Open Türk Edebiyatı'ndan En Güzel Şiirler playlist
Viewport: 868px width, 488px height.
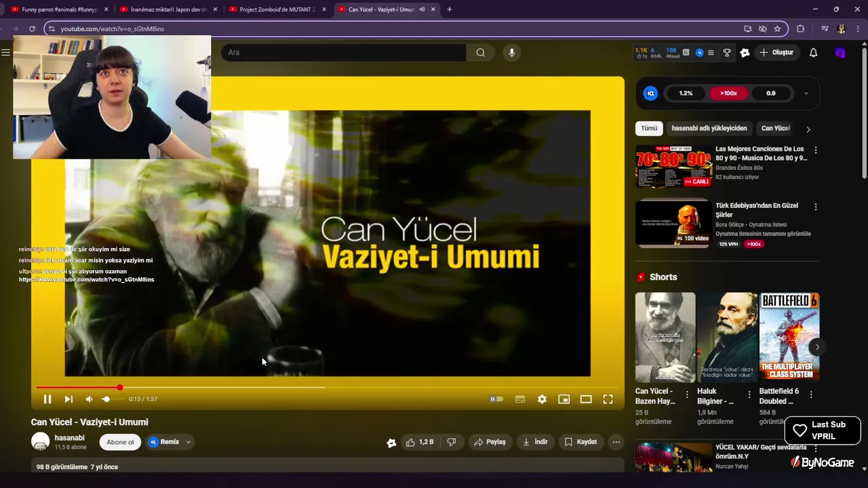coord(673,222)
